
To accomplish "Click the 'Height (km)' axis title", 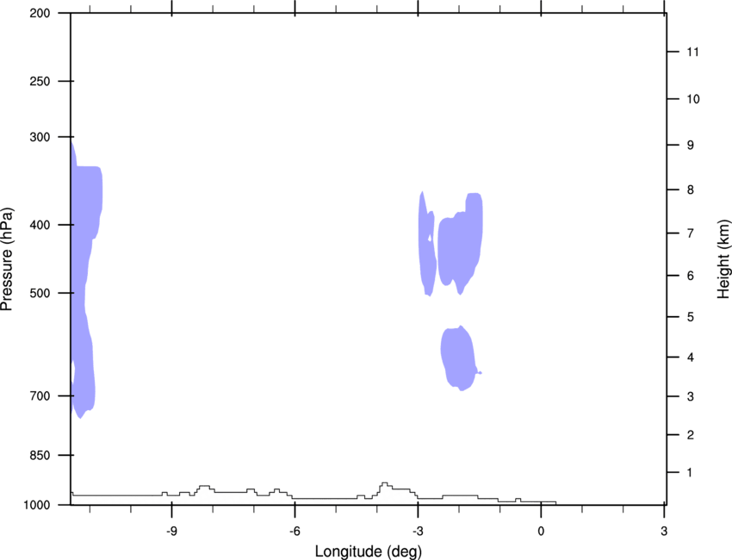I will click(723, 258).
